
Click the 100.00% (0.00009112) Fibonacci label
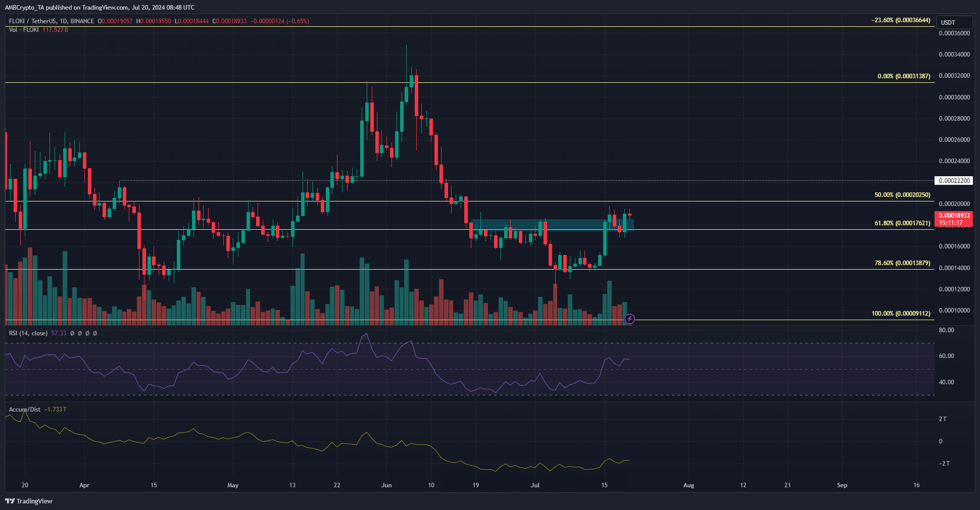901,314
